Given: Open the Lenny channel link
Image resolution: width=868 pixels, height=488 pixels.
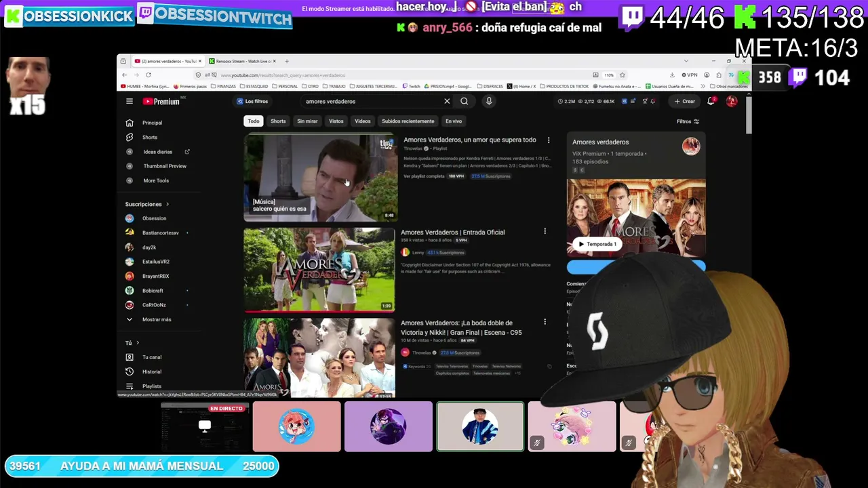Looking at the screenshot, I should pyautogui.click(x=418, y=252).
